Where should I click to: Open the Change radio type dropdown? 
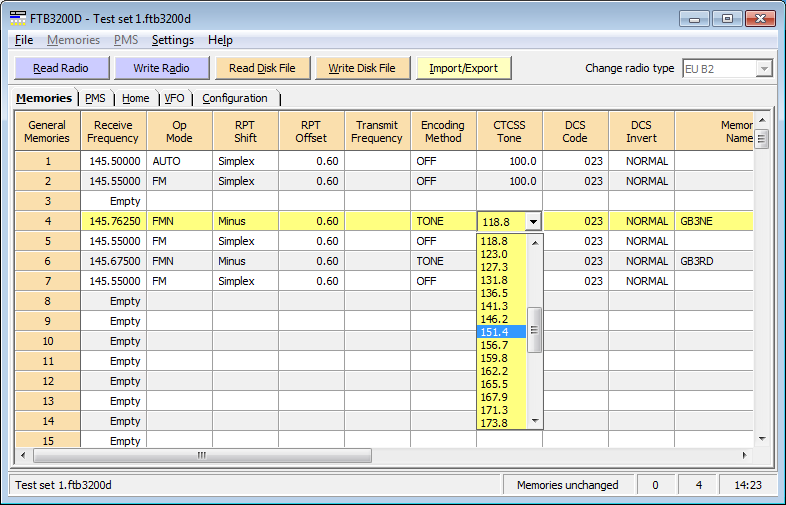[763, 68]
